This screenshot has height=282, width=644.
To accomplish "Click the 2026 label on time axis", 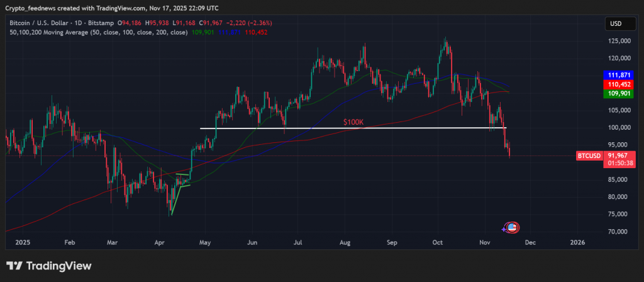I will click(577, 242).
